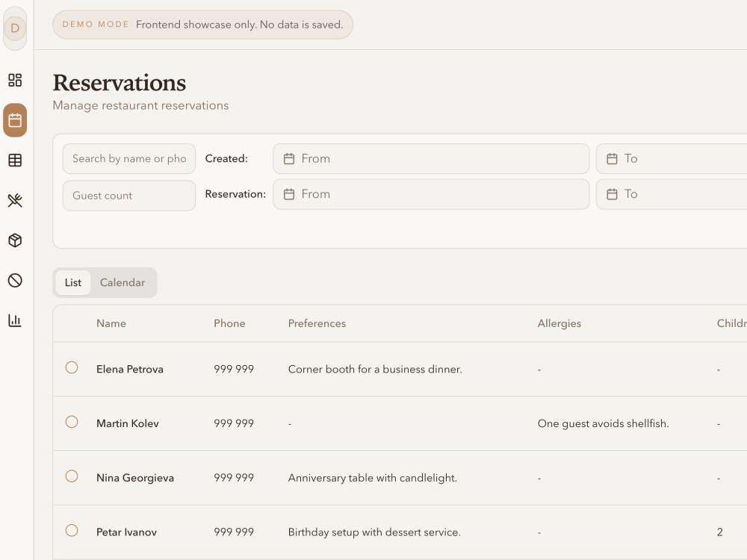Select the Elena Petrova row circle
This screenshot has height=560, width=747.
pyautogui.click(x=72, y=367)
